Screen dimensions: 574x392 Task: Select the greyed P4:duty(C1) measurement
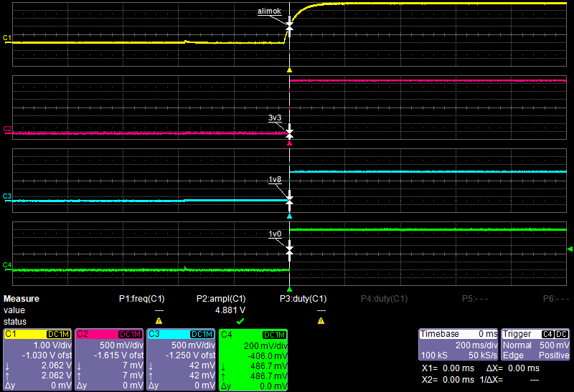(x=384, y=299)
